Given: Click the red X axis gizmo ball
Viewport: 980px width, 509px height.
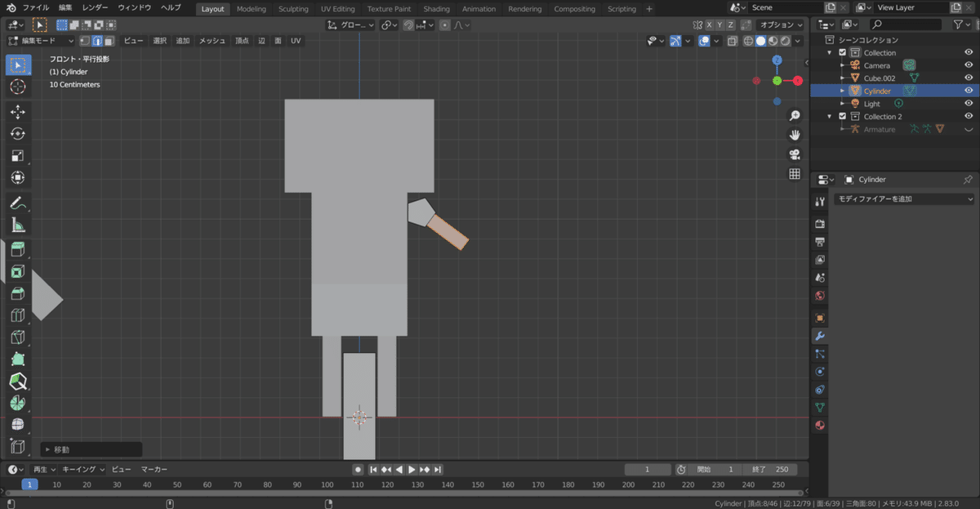Looking at the screenshot, I should tap(798, 80).
